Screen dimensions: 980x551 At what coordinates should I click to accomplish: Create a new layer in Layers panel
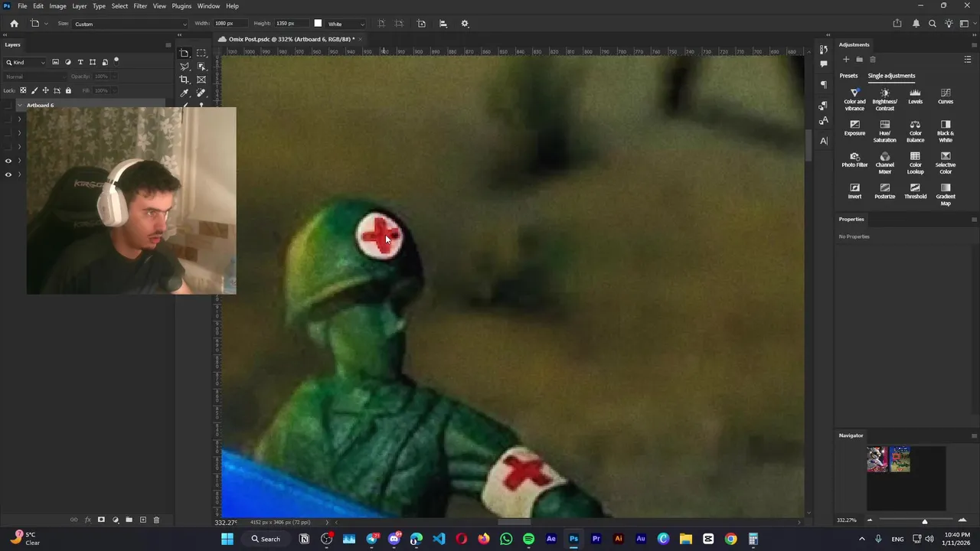(142, 520)
